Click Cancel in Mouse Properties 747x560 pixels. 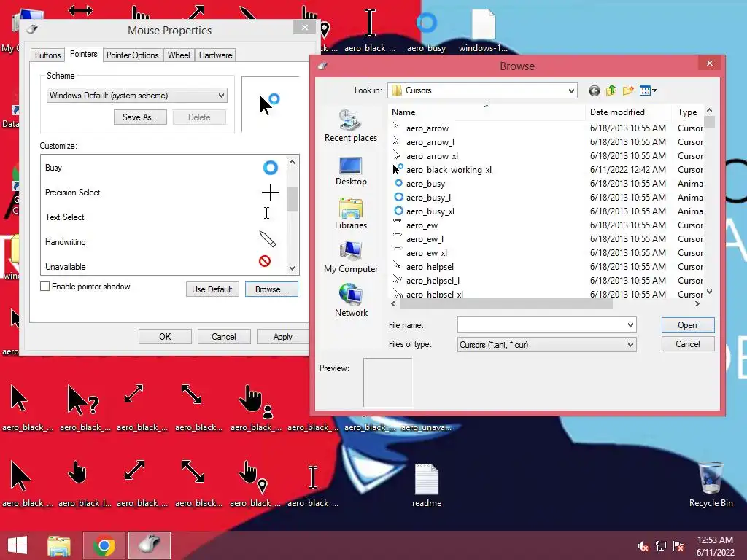(x=223, y=337)
